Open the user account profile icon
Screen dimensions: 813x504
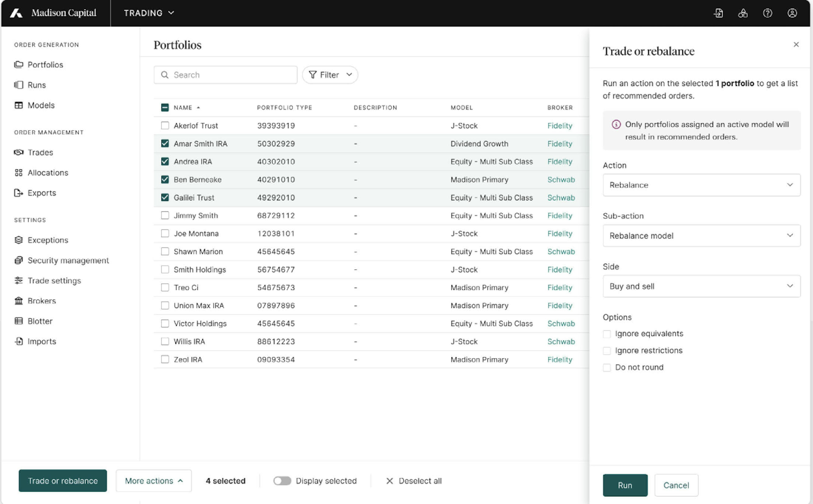coord(792,13)
